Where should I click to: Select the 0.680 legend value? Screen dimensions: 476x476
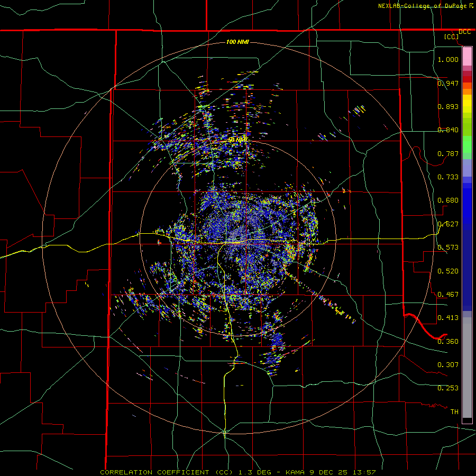[448, 200]
